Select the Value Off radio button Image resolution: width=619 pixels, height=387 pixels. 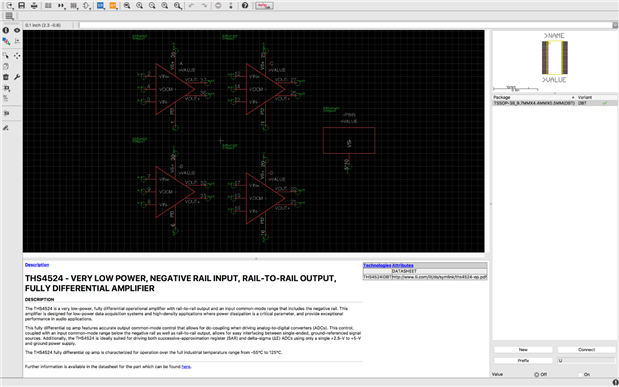point(536,374)
